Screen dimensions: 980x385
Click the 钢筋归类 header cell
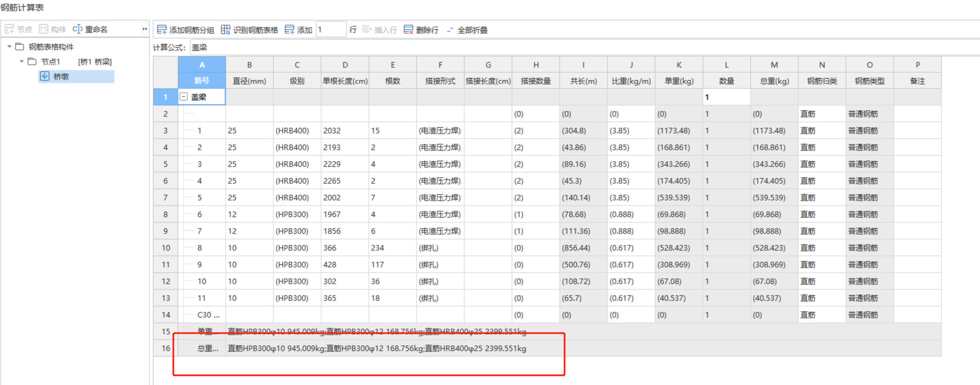[822, 81]
